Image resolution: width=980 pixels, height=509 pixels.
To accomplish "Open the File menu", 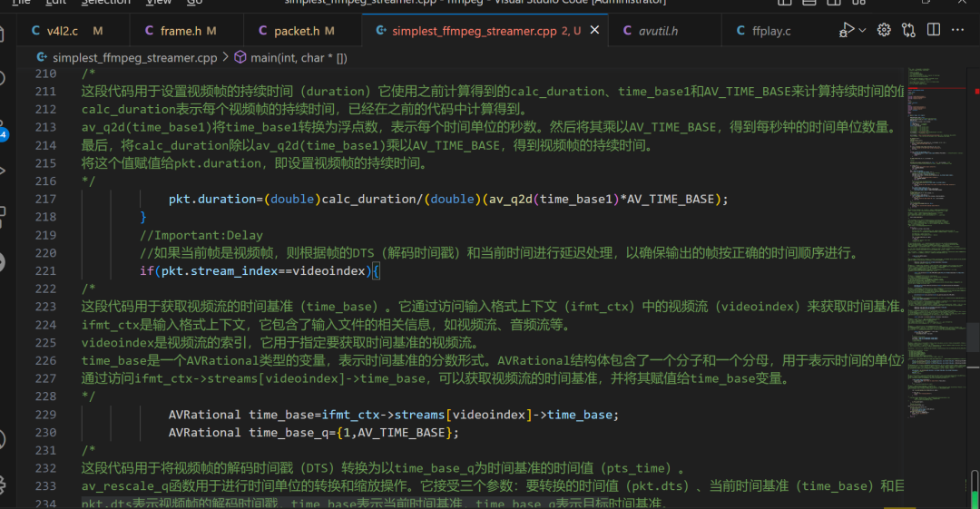I will coord(21,3).
